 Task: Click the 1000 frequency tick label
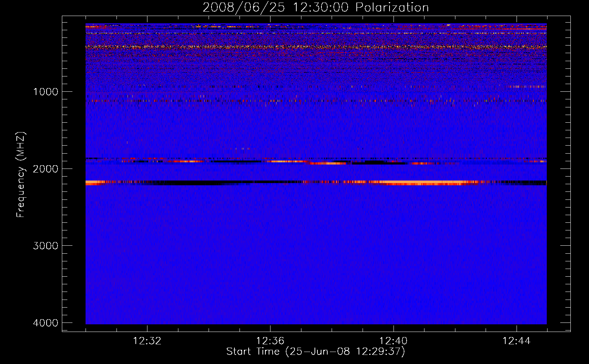pos(46,92)
